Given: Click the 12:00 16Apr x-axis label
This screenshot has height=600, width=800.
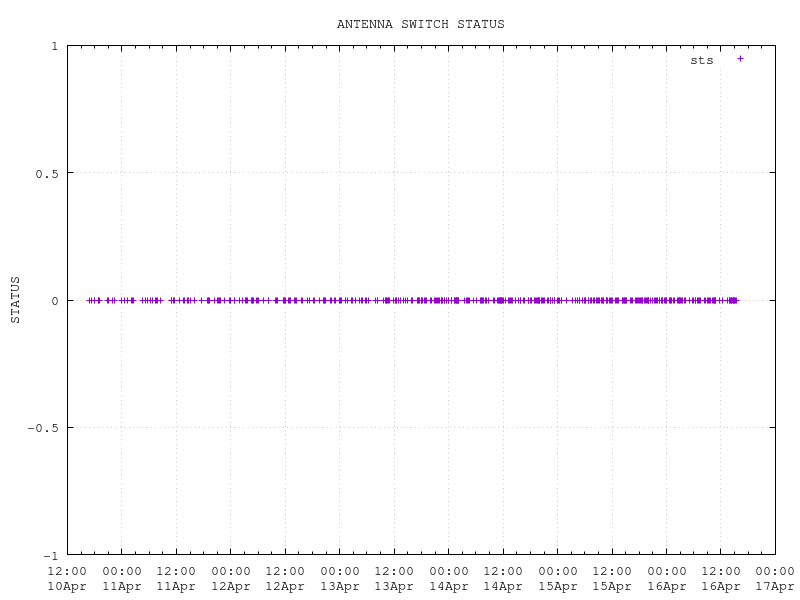Looking at the screenshot, I should pyautogui.click(x=721, y=578).
